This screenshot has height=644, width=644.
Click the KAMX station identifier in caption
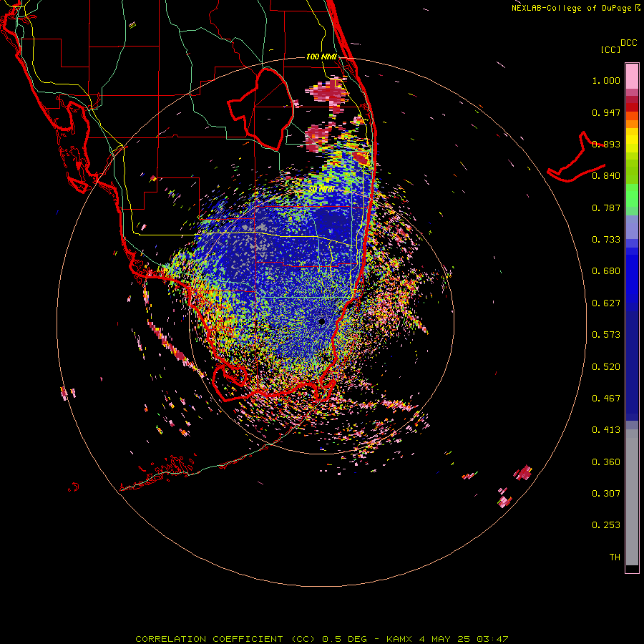pos(399,639)
